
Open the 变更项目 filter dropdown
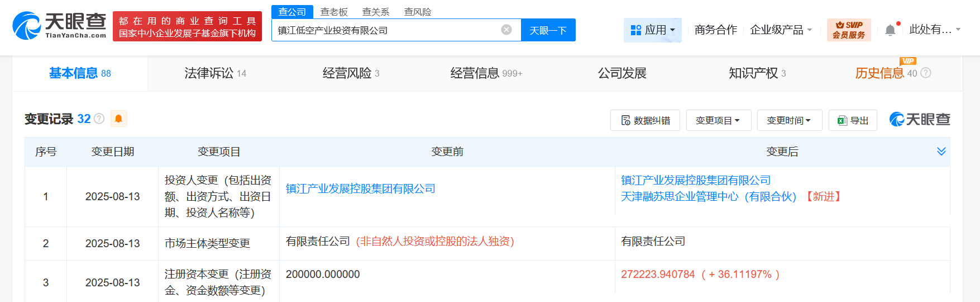719,120
